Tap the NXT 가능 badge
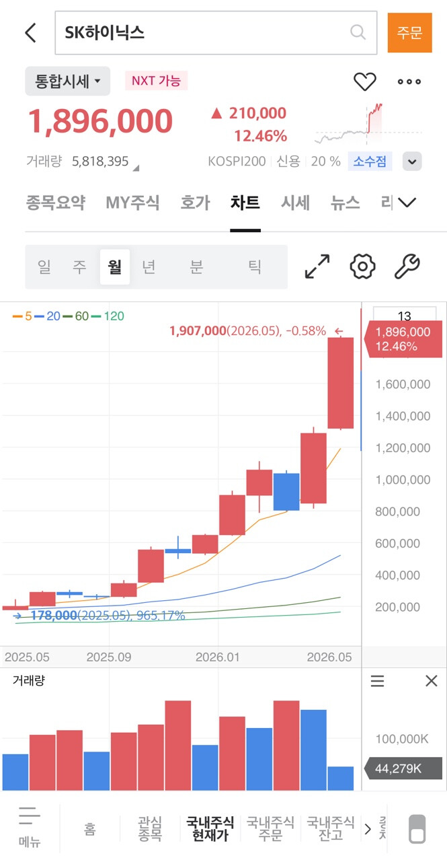This screenshot has height=868, width=447. [x=156, y=81]
